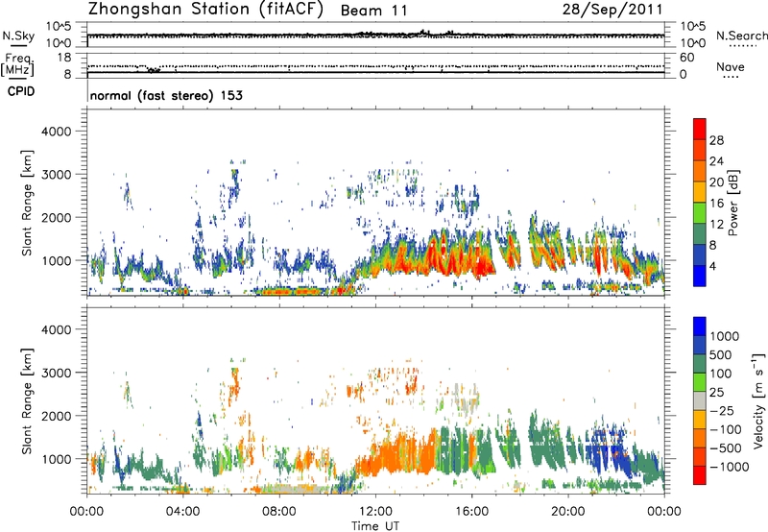Click the blue top of the velocity colorbar
This screenshot has height=532, width=768.
tap(700, 326)
